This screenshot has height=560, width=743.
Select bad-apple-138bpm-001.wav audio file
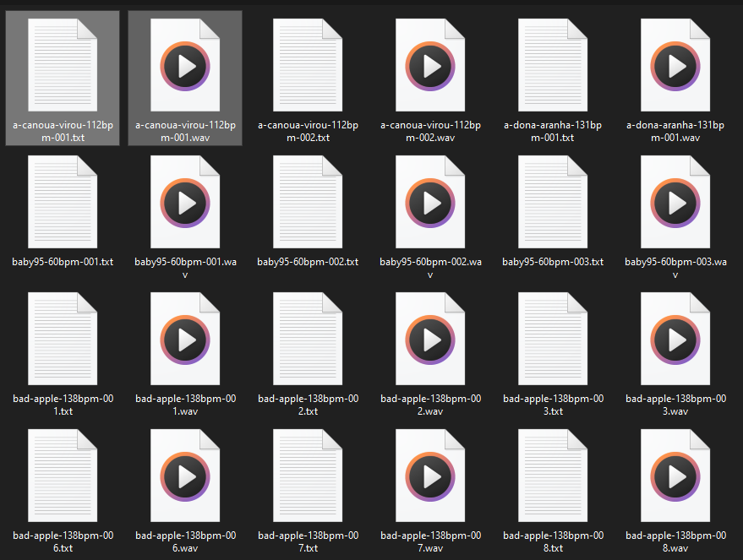(185, 339)
